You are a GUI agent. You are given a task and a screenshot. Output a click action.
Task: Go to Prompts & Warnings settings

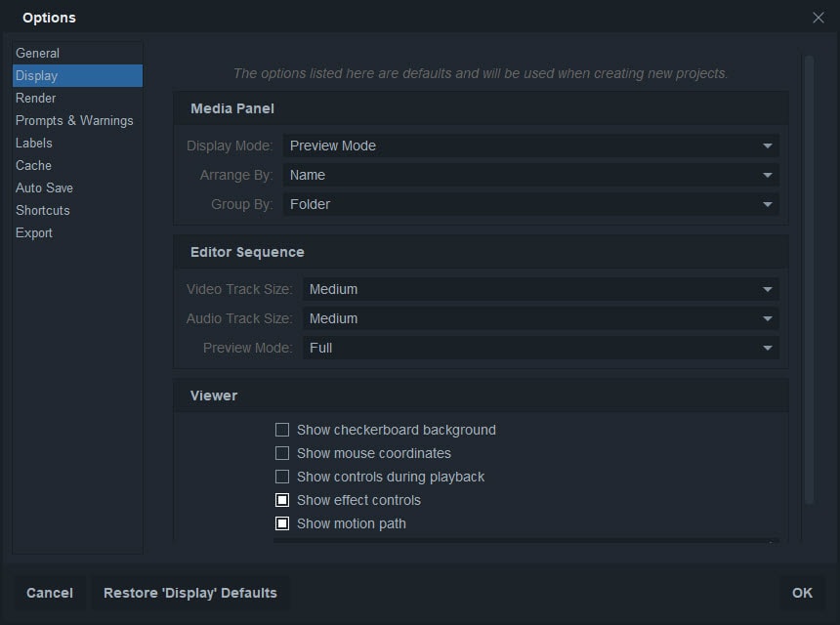coord(74,120)
